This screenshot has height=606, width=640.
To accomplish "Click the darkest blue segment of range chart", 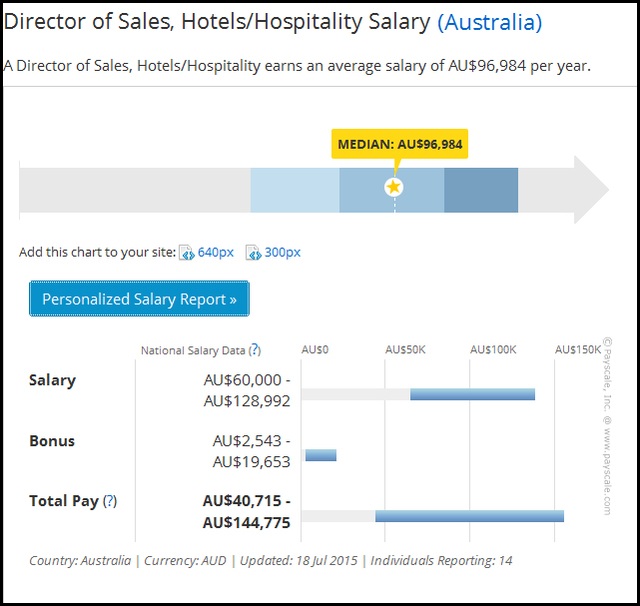I will pos(481,190).
